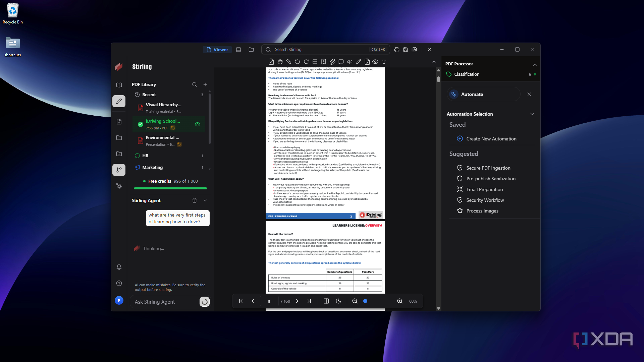Toggle visibility eye on iDriving-School file
644x362 pixels.
[198, 124]
